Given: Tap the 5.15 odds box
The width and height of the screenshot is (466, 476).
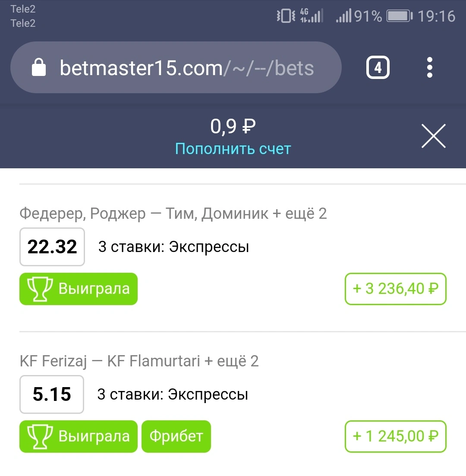Looking at the screenshot, I should (52, 394).
